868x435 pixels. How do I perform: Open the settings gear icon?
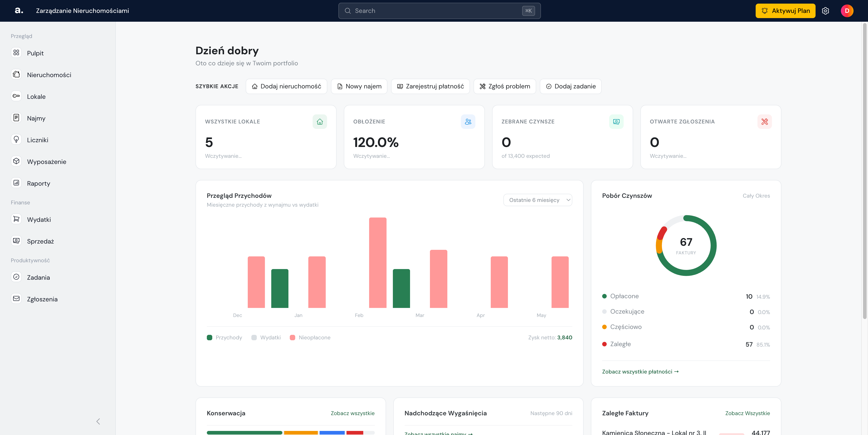825,11
